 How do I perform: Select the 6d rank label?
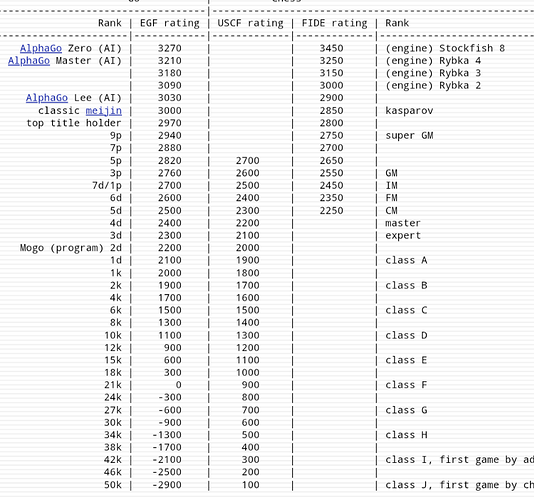[x=116, y=198]
